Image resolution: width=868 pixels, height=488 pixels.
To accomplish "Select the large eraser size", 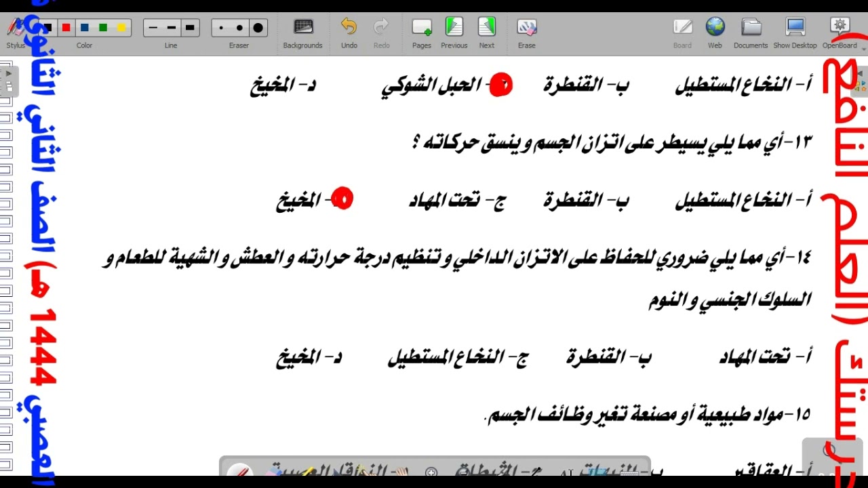I will pos(258,28).
